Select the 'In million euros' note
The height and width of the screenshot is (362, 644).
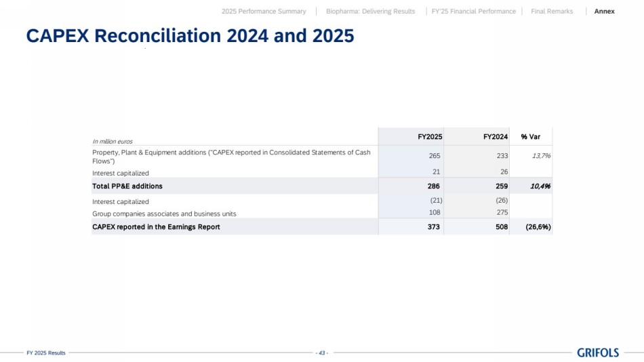pos(113,141)
